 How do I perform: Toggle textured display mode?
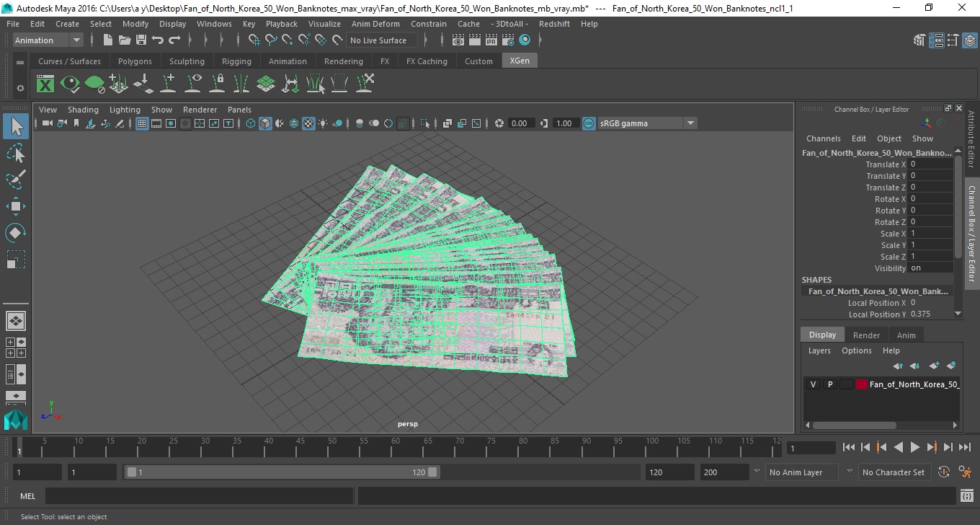(x=308, y=123)
